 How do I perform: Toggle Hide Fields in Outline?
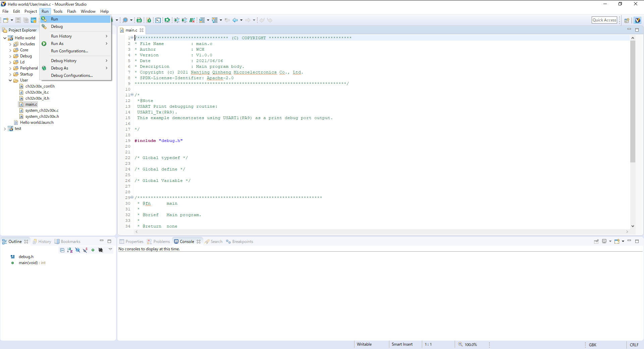click(x=77, y=250)
